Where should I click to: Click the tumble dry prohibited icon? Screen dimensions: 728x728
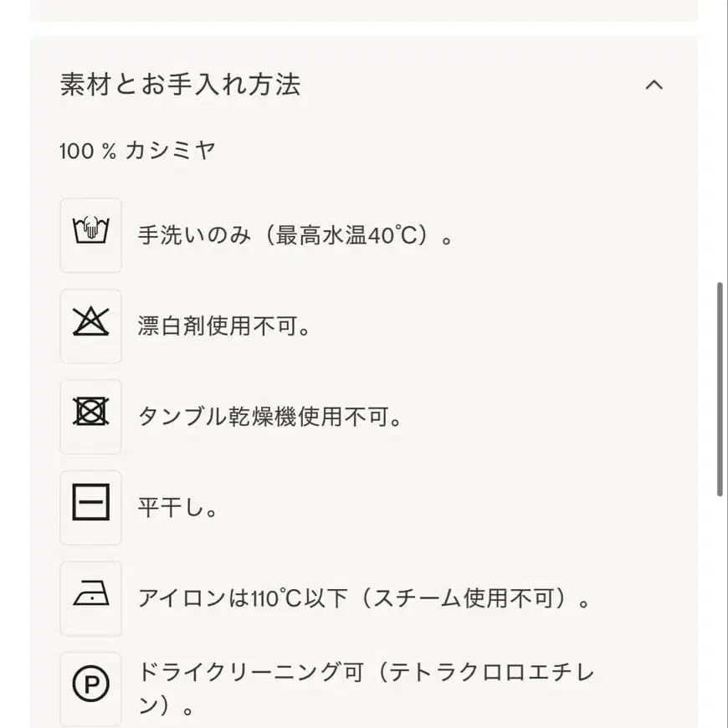point(90,416)
